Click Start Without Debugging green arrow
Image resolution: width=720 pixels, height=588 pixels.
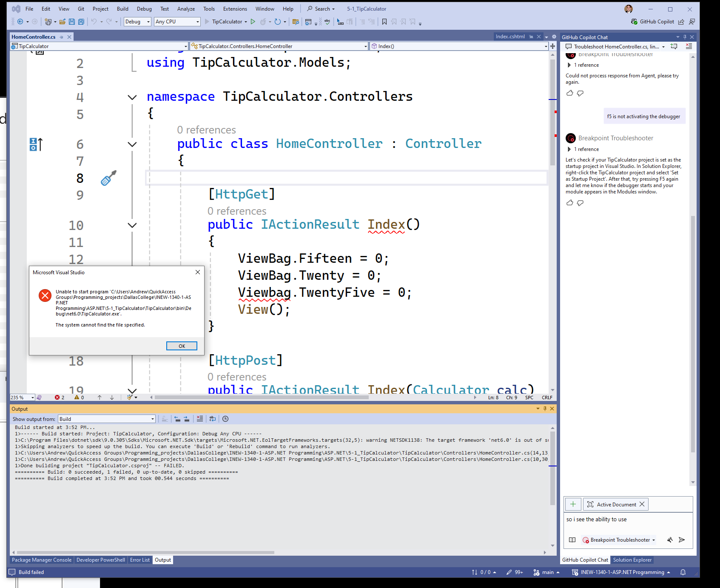pos(253,22)
